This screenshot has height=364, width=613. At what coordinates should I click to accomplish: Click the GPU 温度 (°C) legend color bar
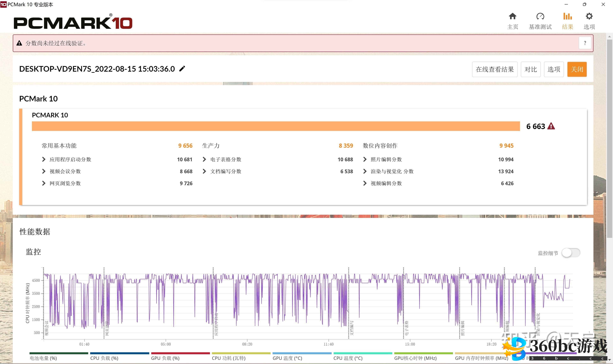302,353
